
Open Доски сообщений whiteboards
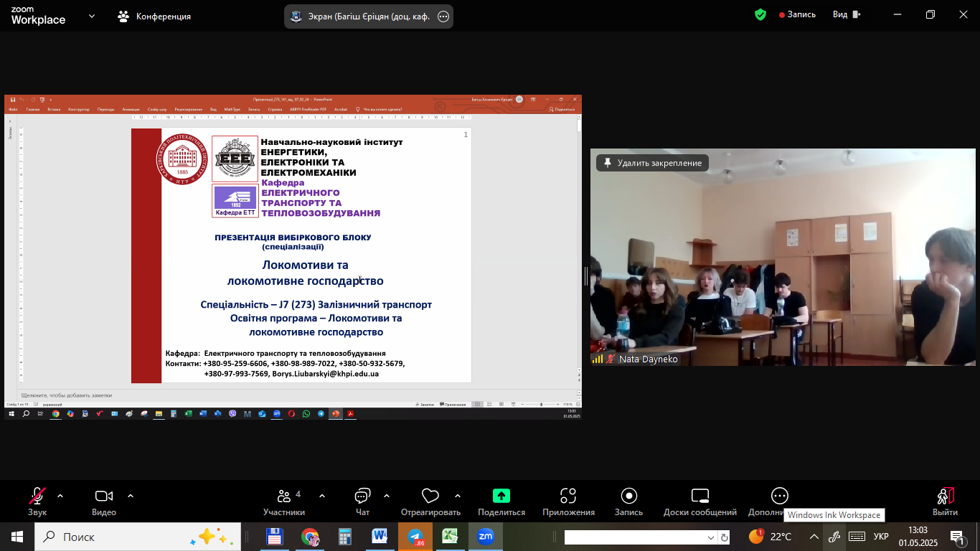[699, 502]
